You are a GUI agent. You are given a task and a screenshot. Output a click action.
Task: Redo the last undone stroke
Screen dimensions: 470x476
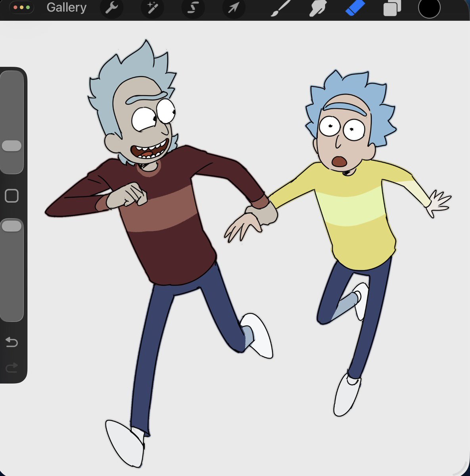pos(12,368)
